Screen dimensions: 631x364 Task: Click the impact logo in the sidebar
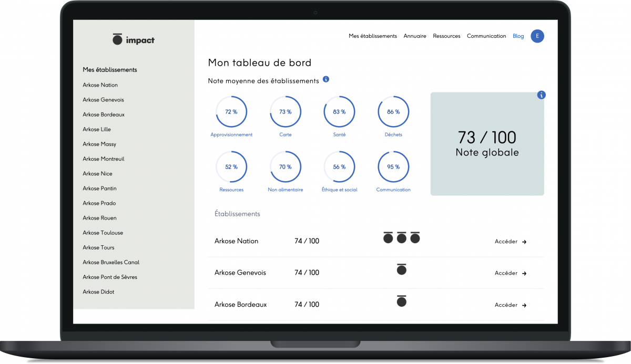coord(134,39)
